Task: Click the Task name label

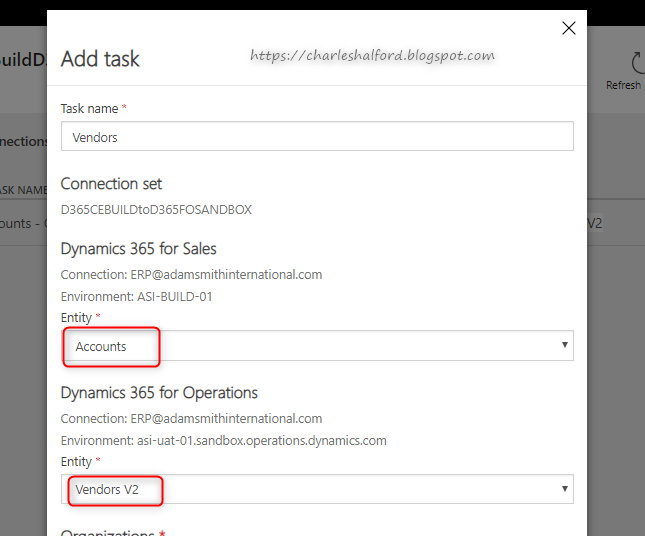Action: point(90,108)
